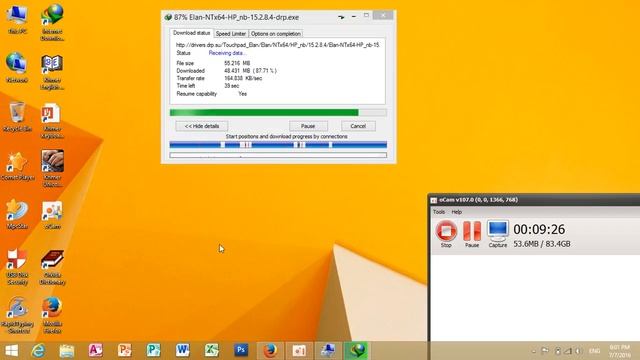Cancel the IDM download
This screenshot has height=360, width=640.
(x=358, y=126)
